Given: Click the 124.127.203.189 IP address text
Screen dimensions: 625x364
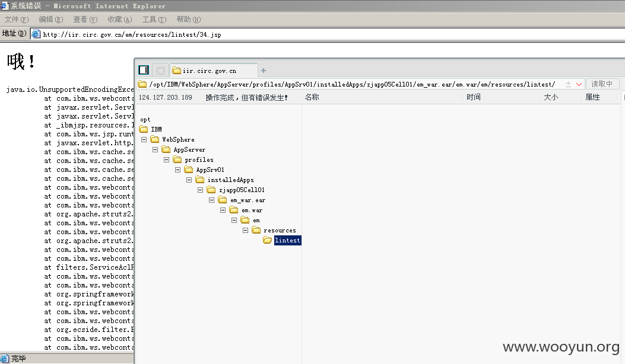Looking at the screenshot, I should click(x=166, y=97).
